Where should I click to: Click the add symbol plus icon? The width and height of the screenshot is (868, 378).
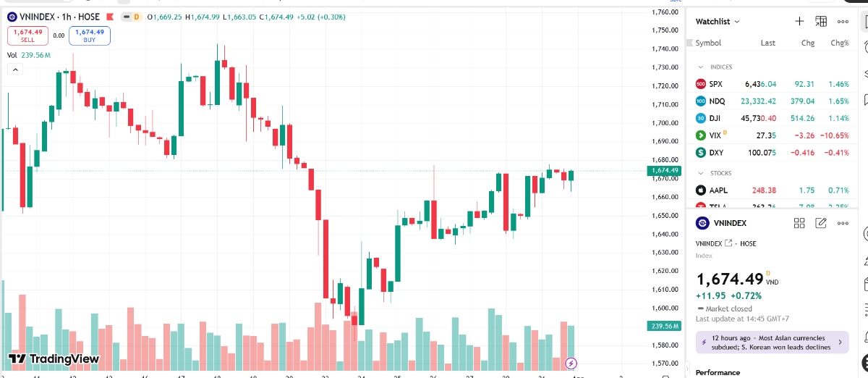coord(799,22)
